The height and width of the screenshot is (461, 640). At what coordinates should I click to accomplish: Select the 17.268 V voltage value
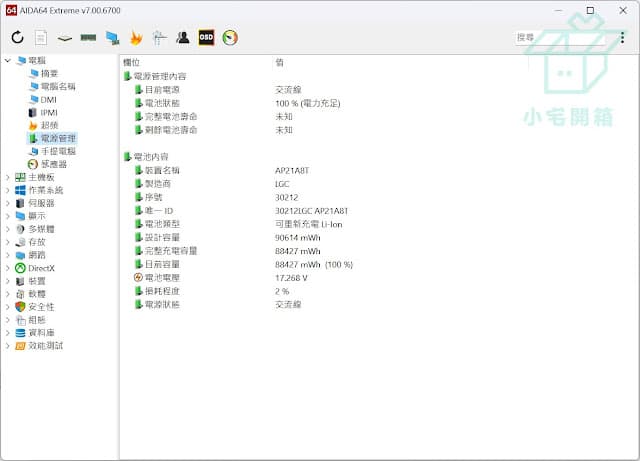click(291, 278)
